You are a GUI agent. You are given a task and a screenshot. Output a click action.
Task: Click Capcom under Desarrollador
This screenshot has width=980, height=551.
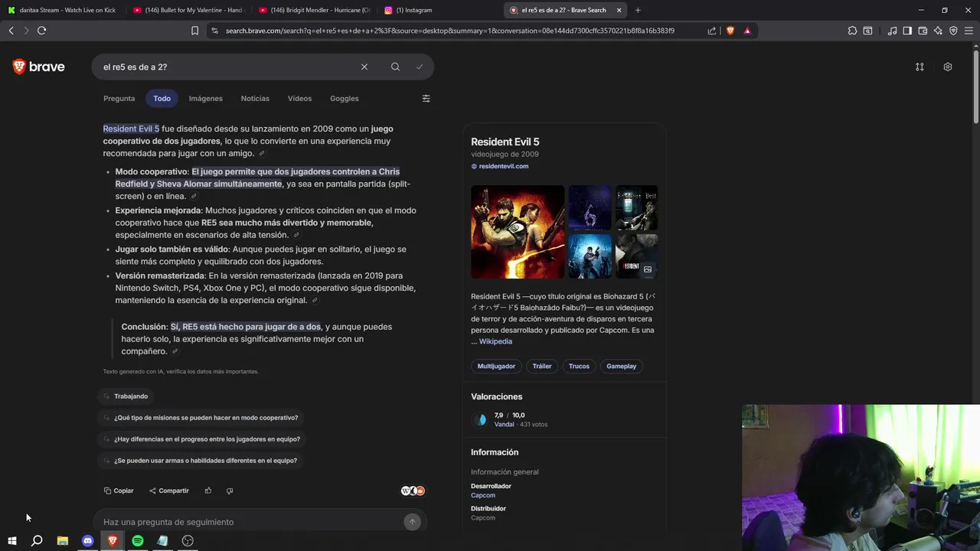483,496
